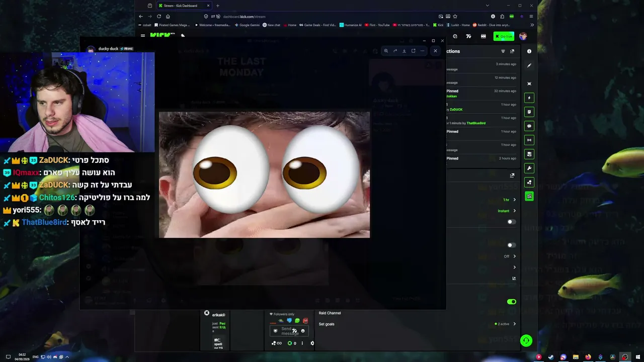View the large eyes emoji image

264,174
